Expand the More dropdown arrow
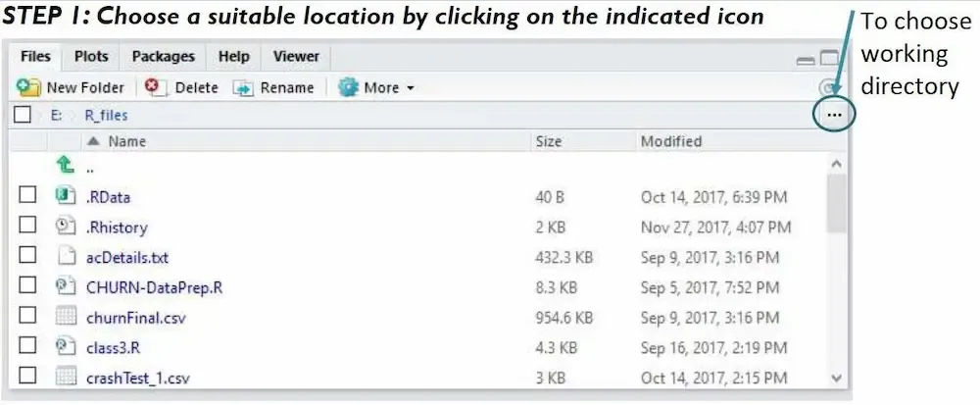 pyautogui.click(x=411, y=88)
